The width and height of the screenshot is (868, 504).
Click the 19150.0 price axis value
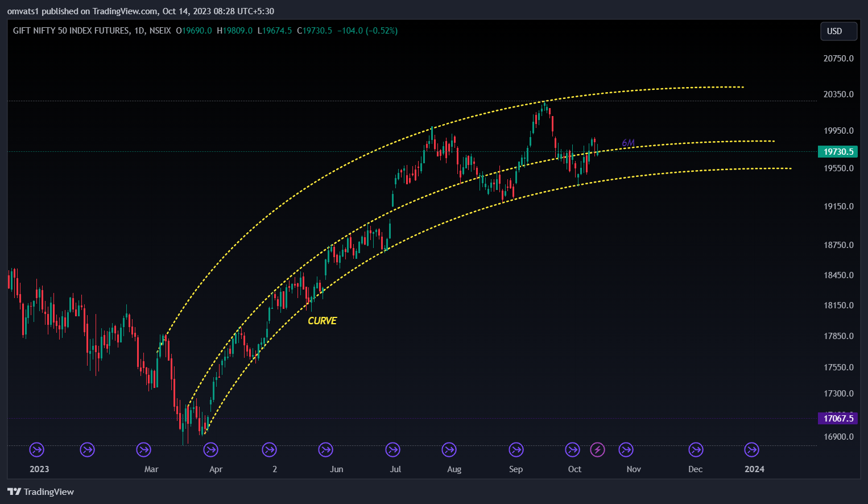tap(838, 206)
